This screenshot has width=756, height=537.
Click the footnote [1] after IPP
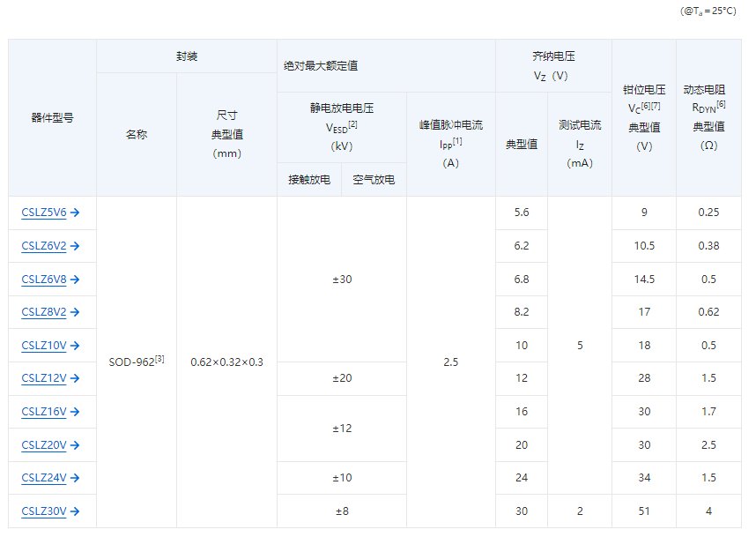[x=457, y=141]
